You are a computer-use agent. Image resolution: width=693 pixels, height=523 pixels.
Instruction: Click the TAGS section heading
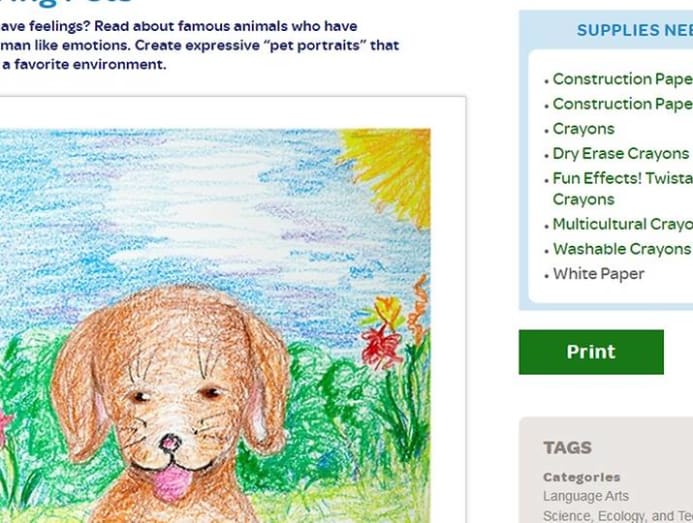pyautogui.click(x=567, y=448)
